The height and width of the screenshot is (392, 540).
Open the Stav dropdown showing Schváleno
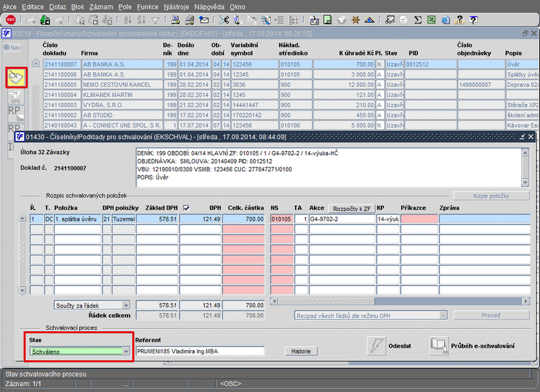tap(80, 352)
